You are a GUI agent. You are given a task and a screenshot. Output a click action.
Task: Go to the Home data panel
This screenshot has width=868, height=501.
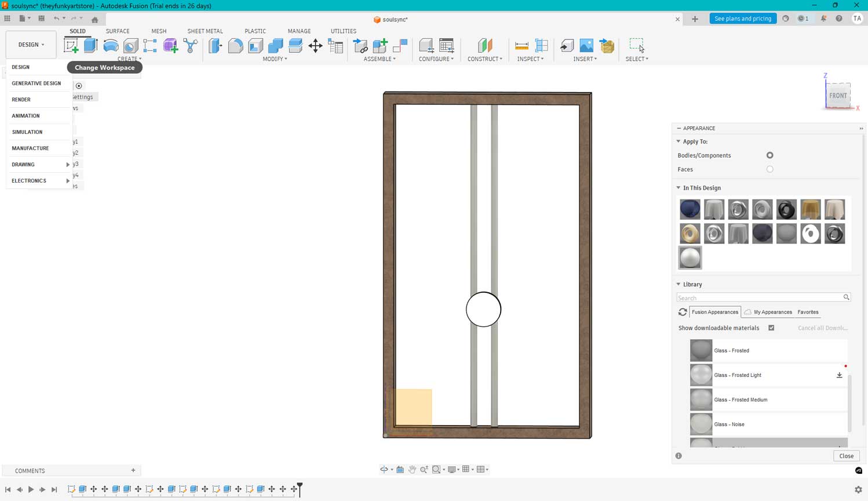(95, 19)
